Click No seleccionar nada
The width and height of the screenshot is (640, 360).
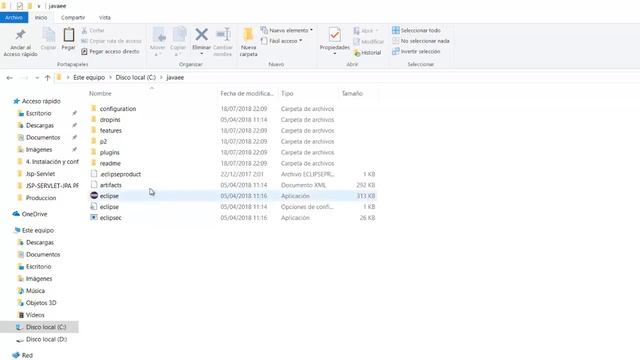tap(421, 41)
